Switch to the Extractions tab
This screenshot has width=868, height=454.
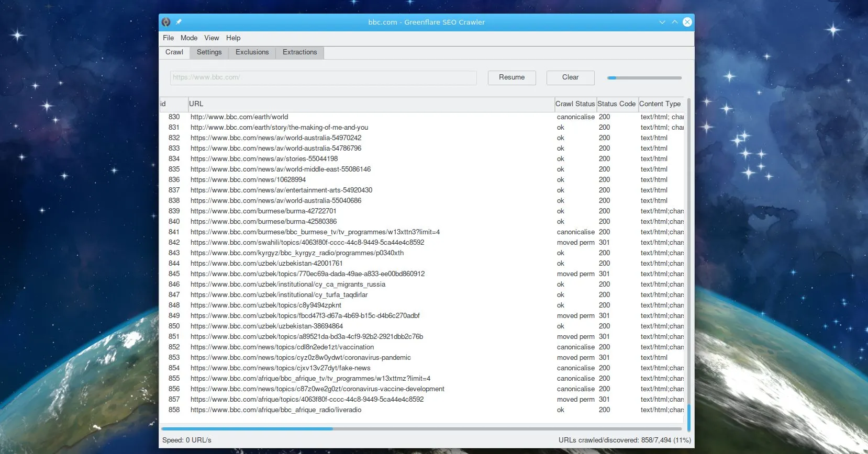click(299, 52)
